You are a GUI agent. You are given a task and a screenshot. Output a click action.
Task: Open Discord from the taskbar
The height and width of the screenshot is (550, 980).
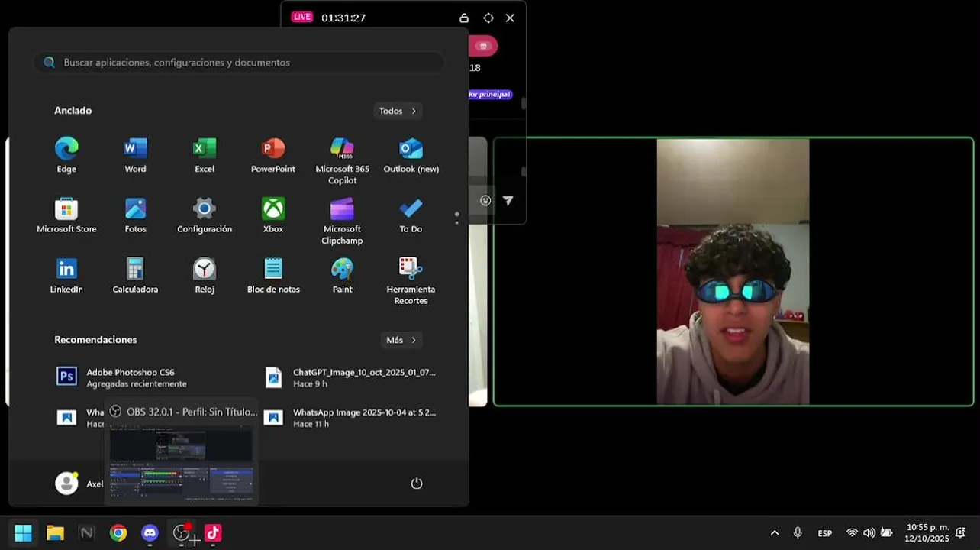[150, 532]
